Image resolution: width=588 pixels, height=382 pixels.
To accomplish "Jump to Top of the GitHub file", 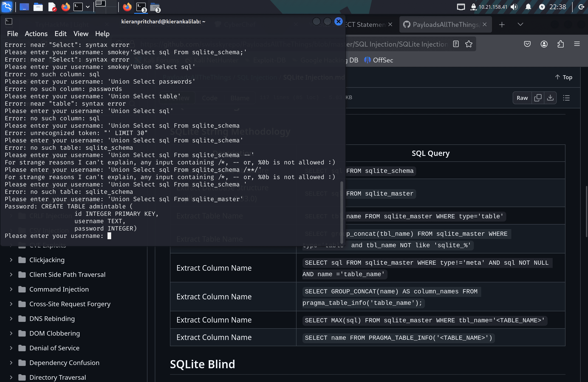I will coord(564,77).
